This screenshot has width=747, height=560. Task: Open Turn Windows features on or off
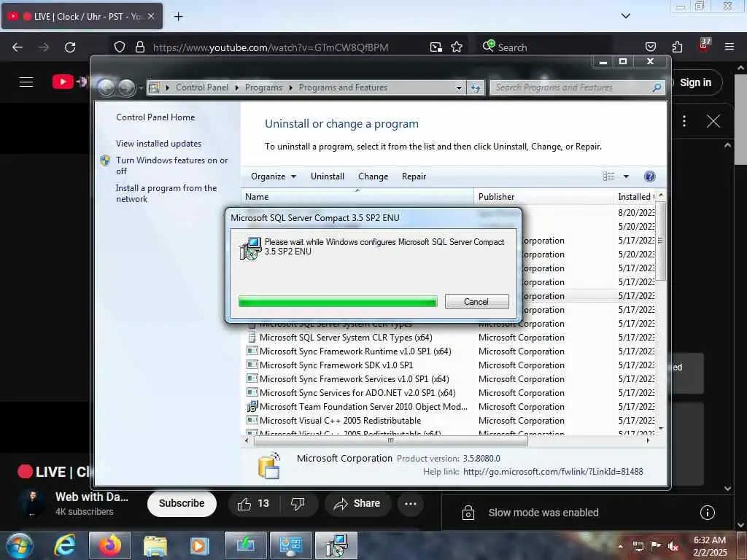click(x=172, y=166)
